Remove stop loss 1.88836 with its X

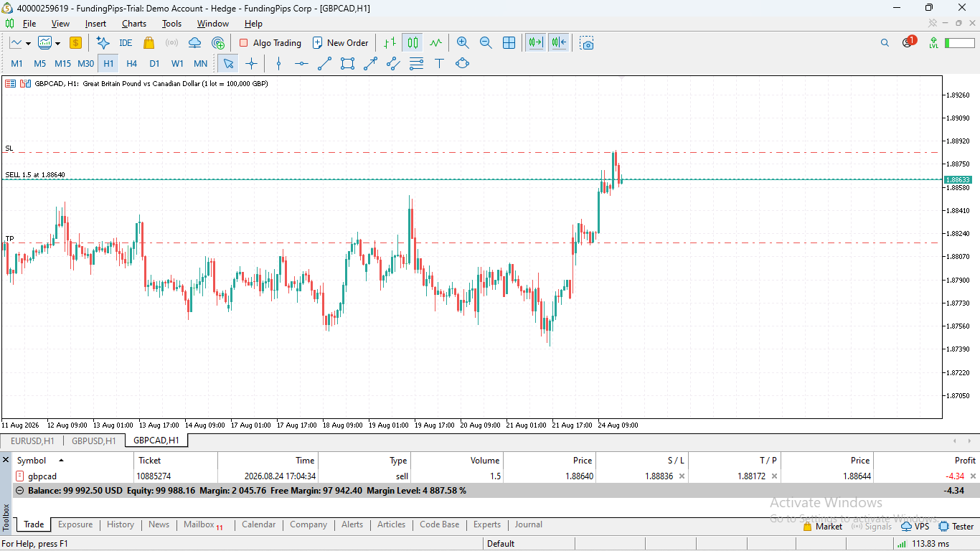[682, 476]
